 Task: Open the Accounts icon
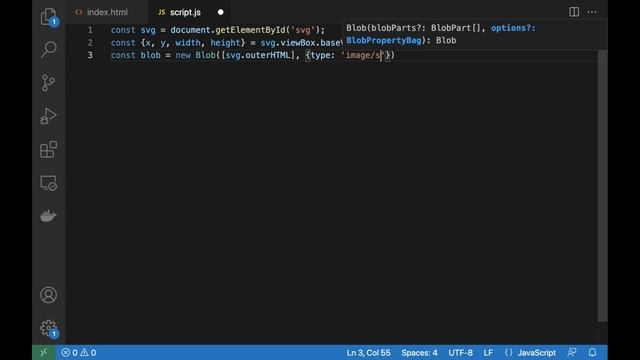coord(49,295)
